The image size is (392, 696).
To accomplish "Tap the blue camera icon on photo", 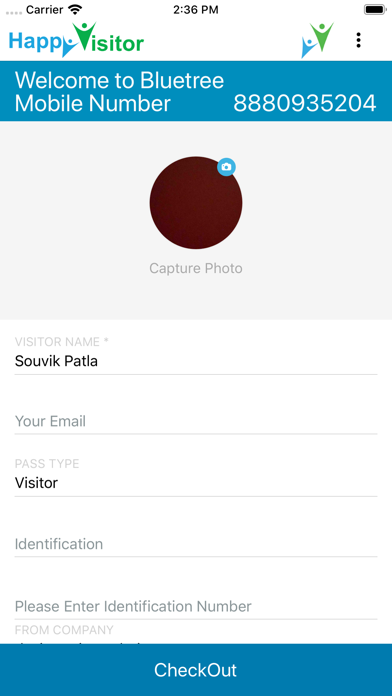I will click(x=226, y=167).
